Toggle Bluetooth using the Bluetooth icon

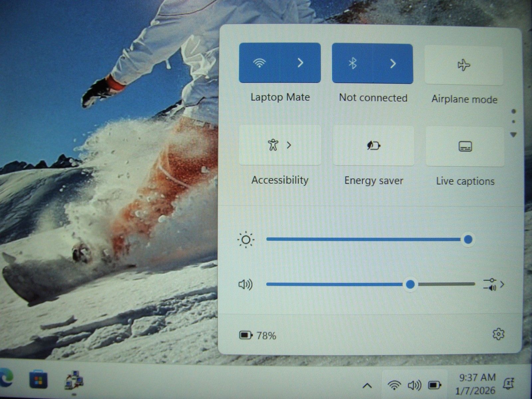tap(352, 63)
